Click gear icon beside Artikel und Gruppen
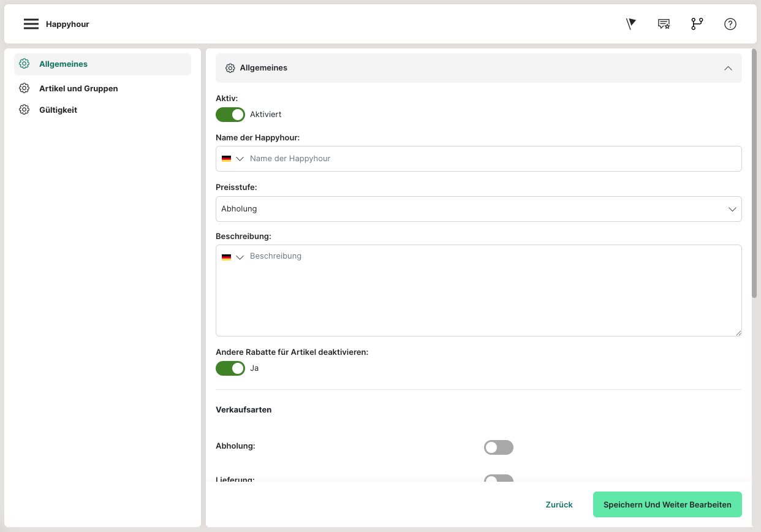 pyautogui.click(x=24, y=88)
